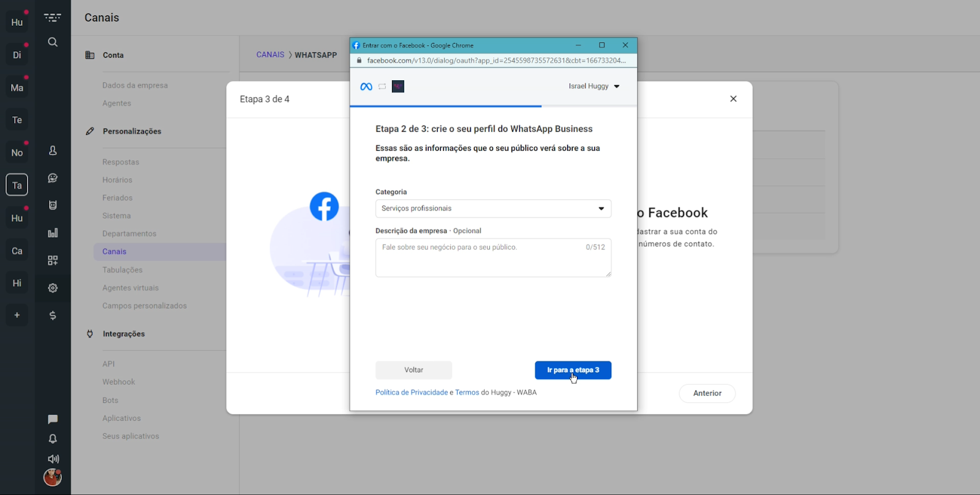Screen dimensions: 980x495
Task: Open the search icon in the sidebar
Action: click(53, 42)
